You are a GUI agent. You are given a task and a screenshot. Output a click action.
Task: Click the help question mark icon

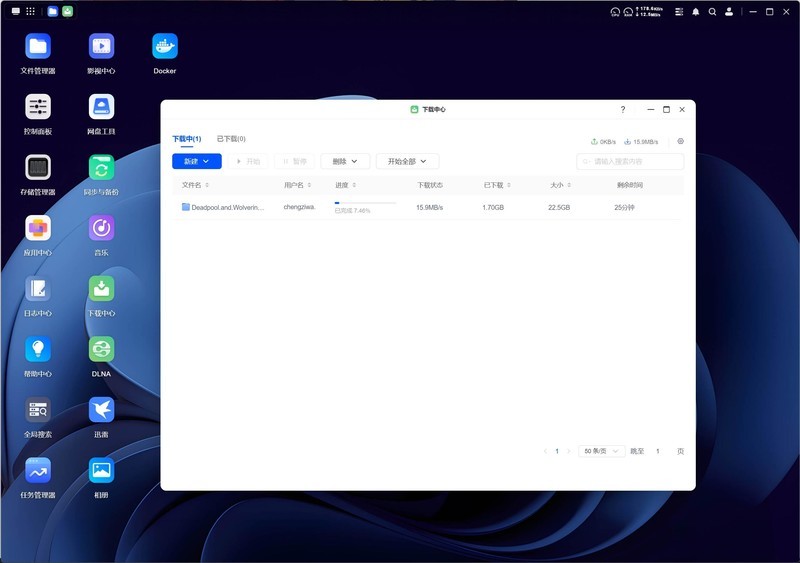coord(623,109)
